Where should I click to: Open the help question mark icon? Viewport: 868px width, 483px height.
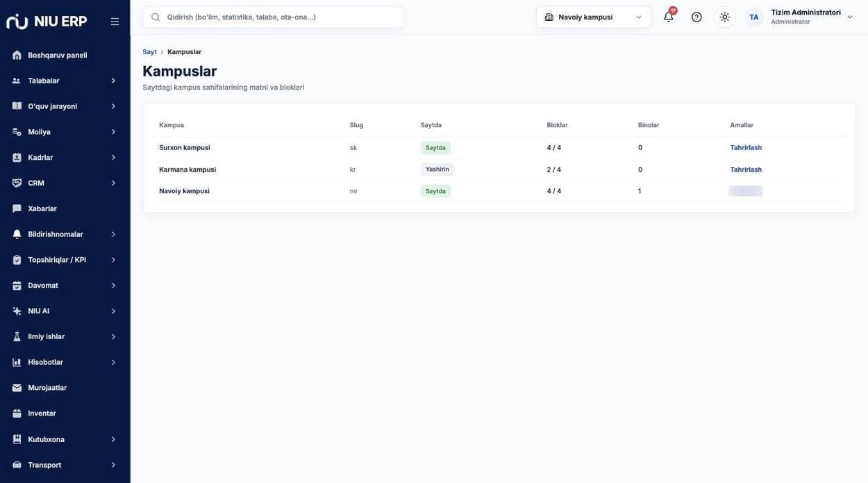tap(696, 17)
